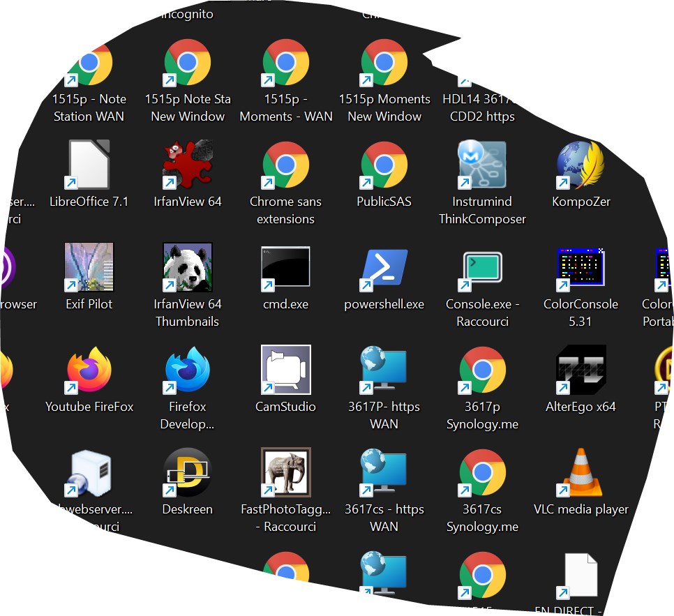Launch the Youtube FireFox shortcut
Screen dimensions: 674x616
tap(89, 370)
